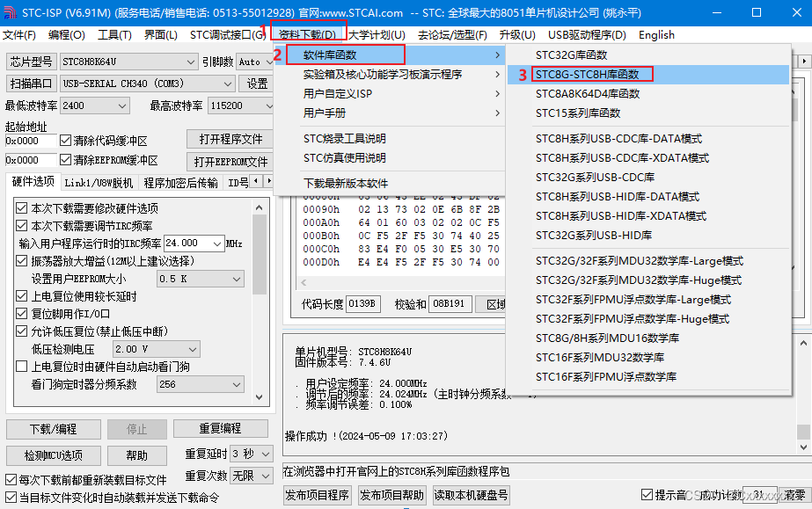Click the STC-ISP app icon in title bar

pos(10,12)
